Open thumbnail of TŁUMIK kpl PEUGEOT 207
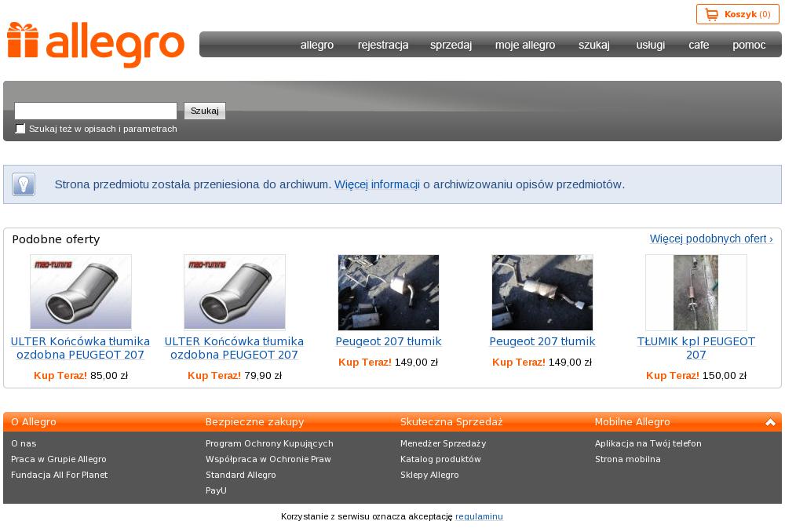Image resolution: width=785 pixels, height=532 pixels. [x=696, y=292]
